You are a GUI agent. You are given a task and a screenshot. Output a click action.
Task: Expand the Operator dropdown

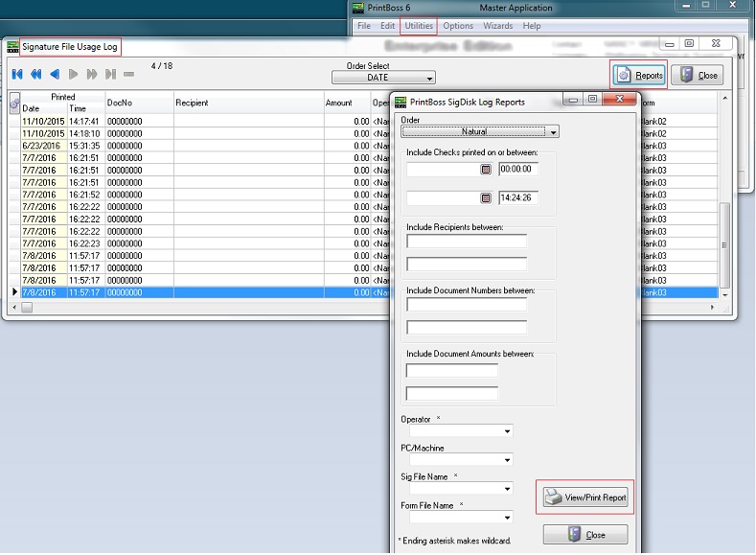pos(507,431)
